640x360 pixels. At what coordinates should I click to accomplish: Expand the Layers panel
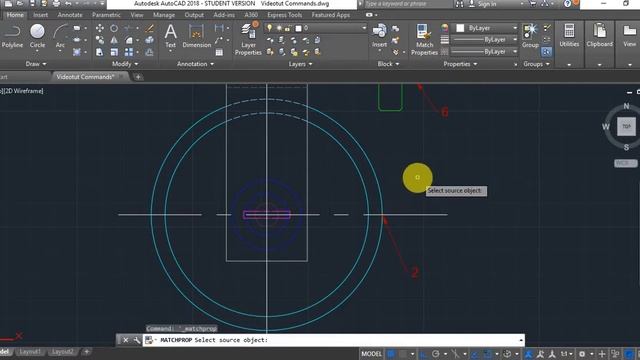tap(300, 64)
